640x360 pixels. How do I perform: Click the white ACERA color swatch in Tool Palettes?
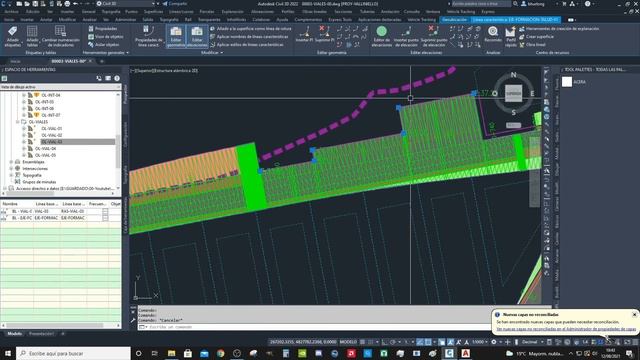[567, 82]
